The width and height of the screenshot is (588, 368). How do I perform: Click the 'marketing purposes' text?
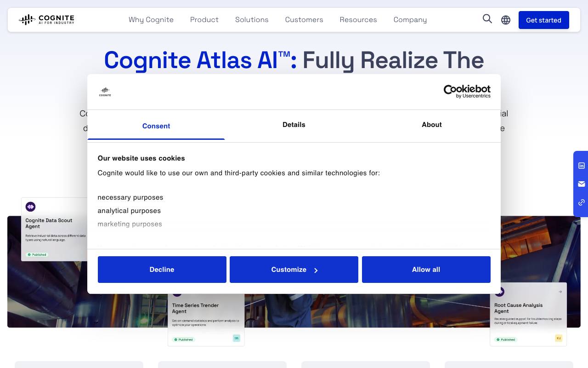pyautogui.click(x=130, y=224)
